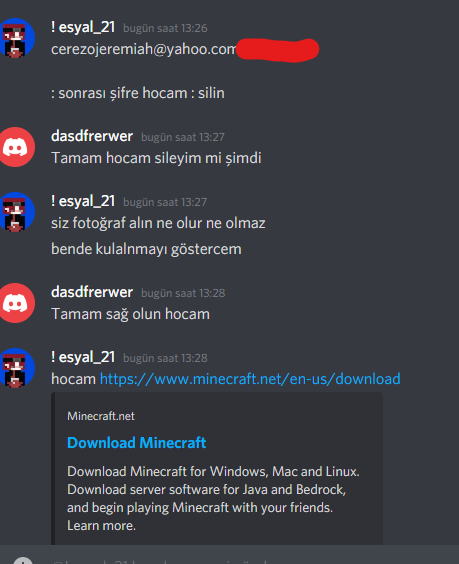Open dasdfrerwer's profile name at 13:27
The height and width of the screenshot is (564, 459).
click(x=92, y=136)
